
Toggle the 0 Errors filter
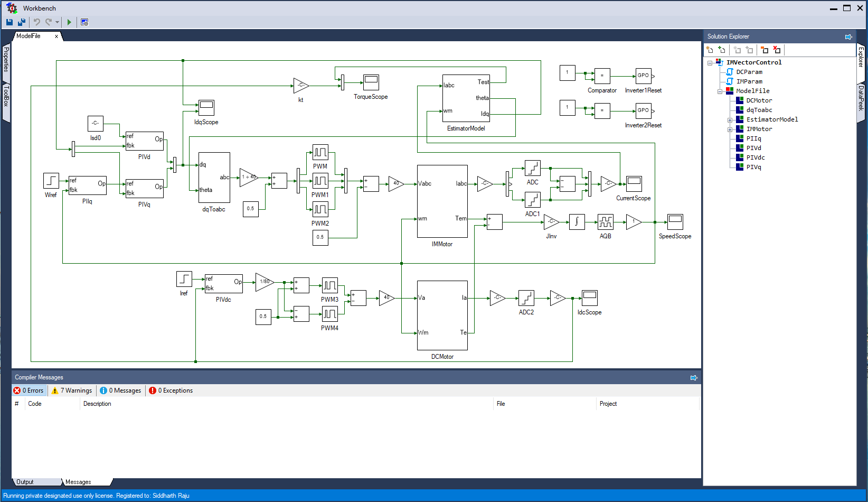coord(29,391)
